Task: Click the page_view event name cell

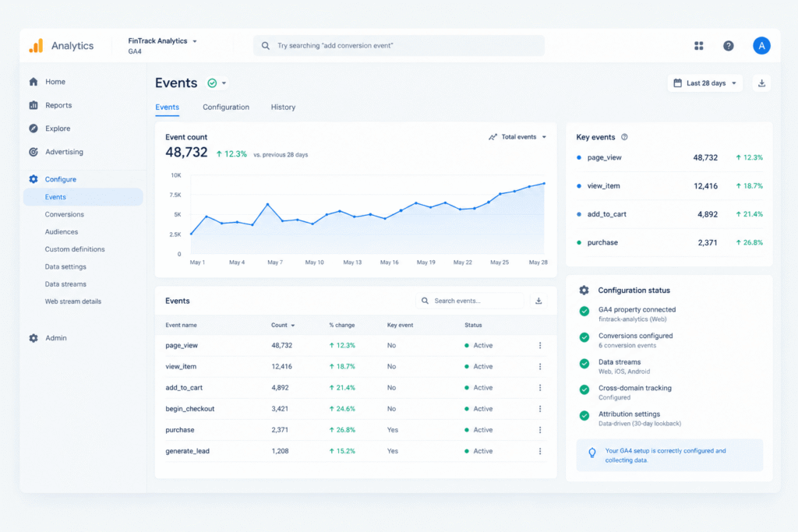Action: (181, 345)
